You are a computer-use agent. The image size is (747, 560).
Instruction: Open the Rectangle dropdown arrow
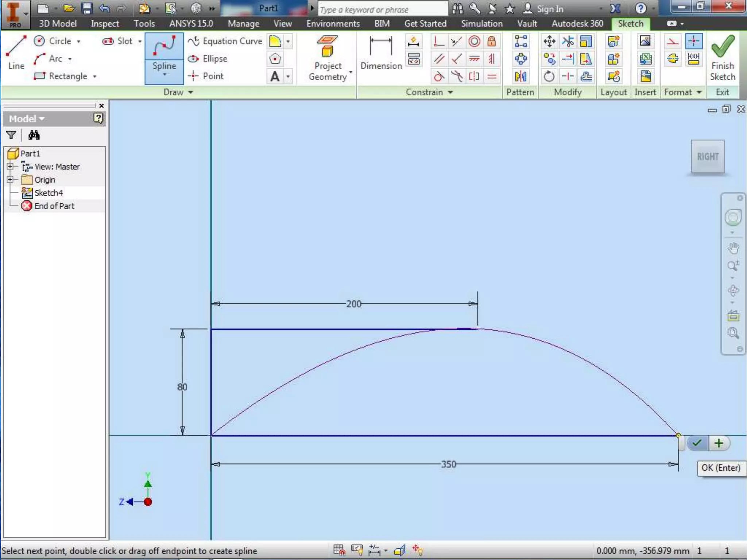(95, 77)
